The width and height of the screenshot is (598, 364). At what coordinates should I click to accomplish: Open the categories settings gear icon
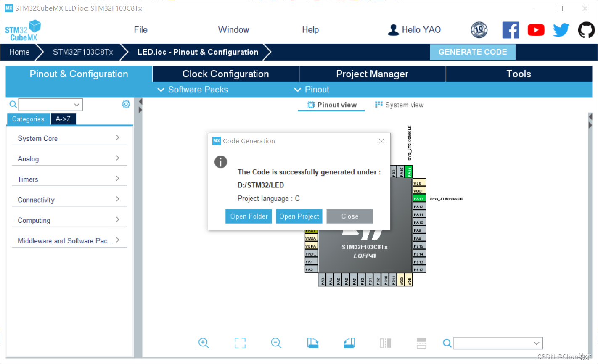click(x=126, y=104)
